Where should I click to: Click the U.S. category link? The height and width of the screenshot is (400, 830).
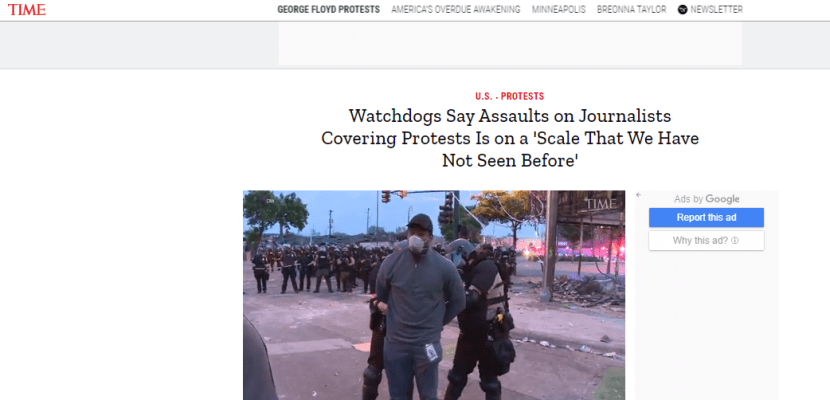(x=483, y=96)
